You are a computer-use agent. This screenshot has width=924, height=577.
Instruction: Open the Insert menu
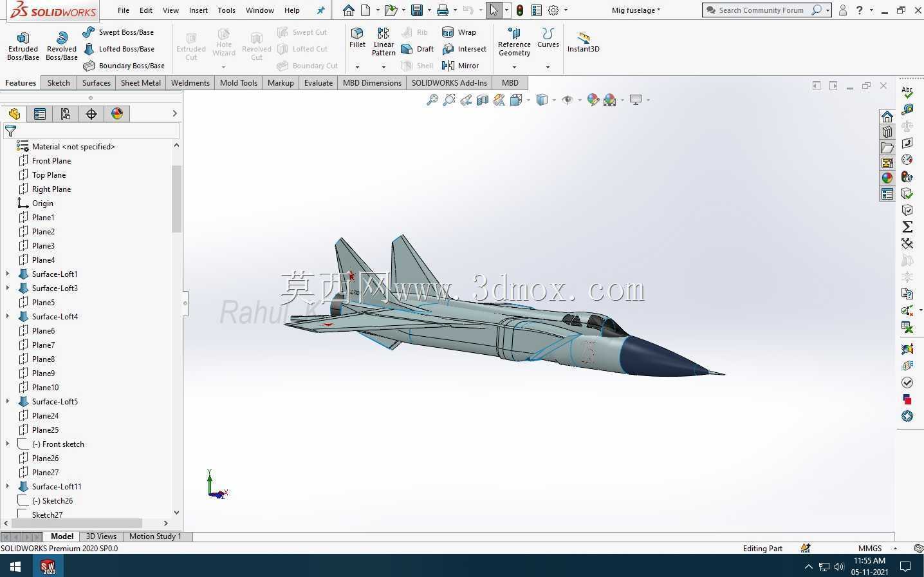(x=198, y=10)
